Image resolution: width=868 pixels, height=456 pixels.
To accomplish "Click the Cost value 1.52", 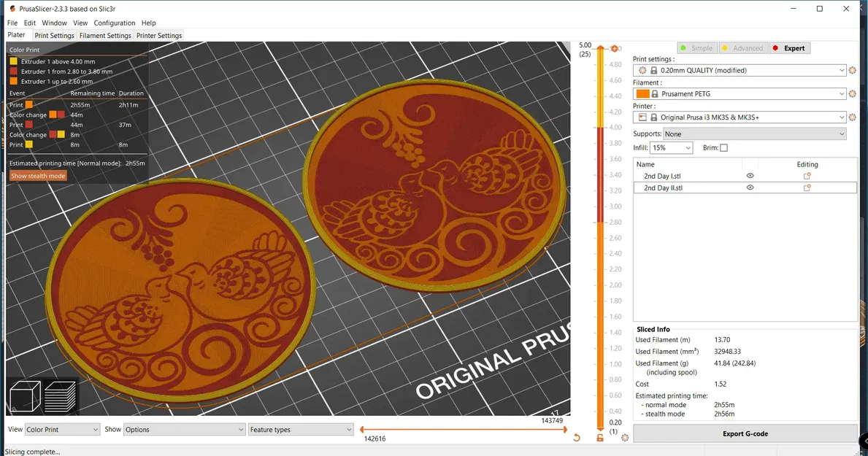I will [721, 384].
